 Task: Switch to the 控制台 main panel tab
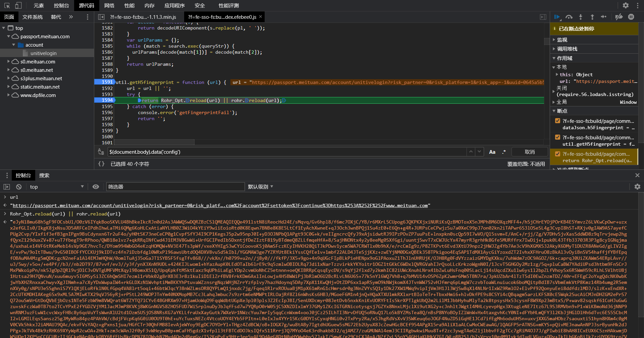pyautogui.click(x=61, y=5)
